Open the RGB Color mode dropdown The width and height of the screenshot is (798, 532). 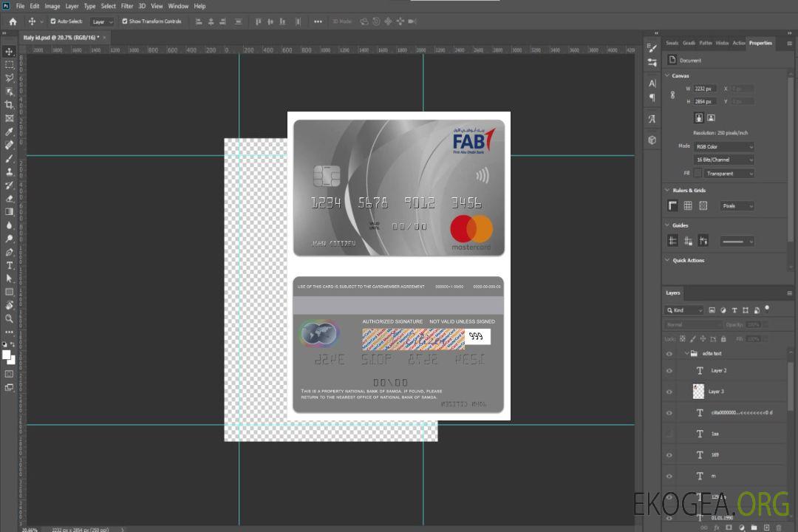tap(723, 146)
